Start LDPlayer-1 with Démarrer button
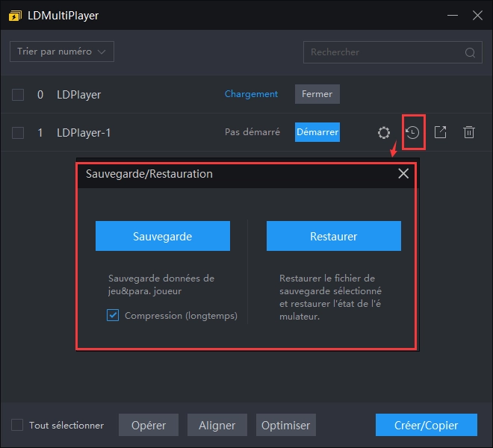Image resolution: width=493 pixels, height=448 pixels. click(x=317, y=132)
